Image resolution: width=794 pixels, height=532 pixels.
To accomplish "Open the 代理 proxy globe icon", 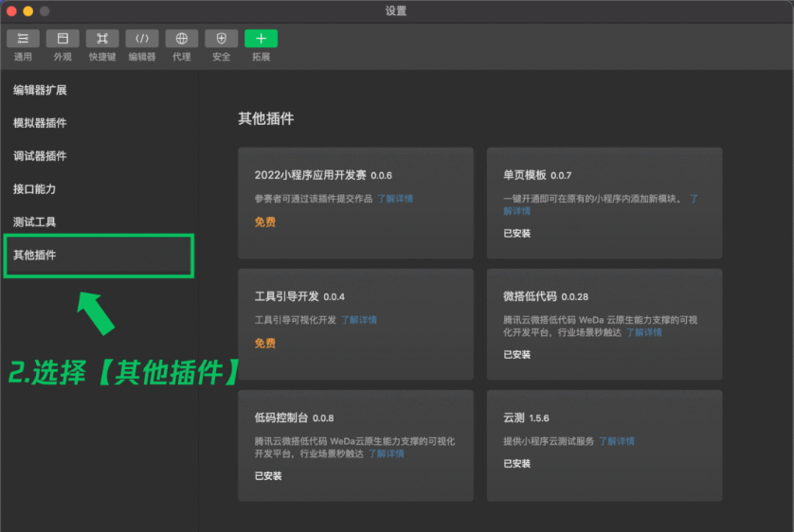I will click(182, 39).
